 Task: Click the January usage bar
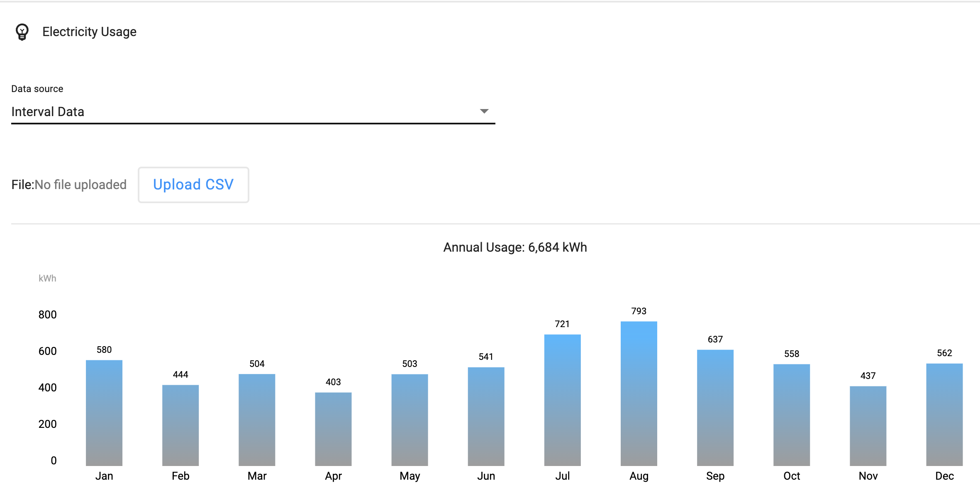click(104, 413)
